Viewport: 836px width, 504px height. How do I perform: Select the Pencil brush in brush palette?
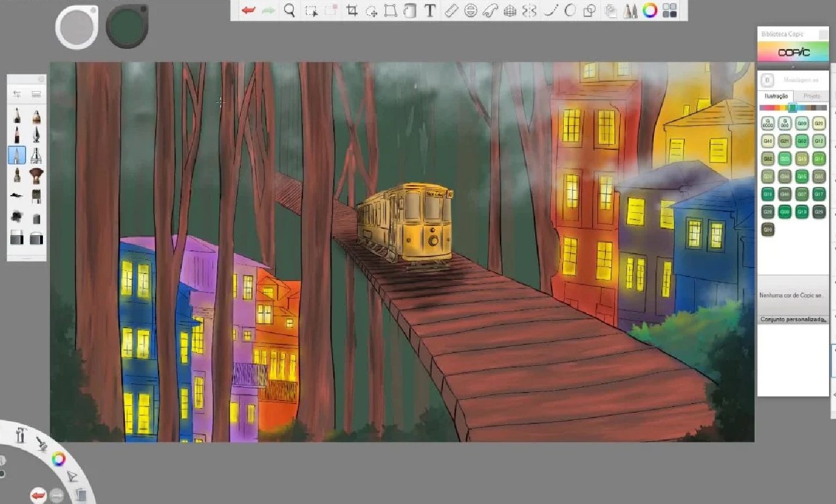tap(17, 116)
